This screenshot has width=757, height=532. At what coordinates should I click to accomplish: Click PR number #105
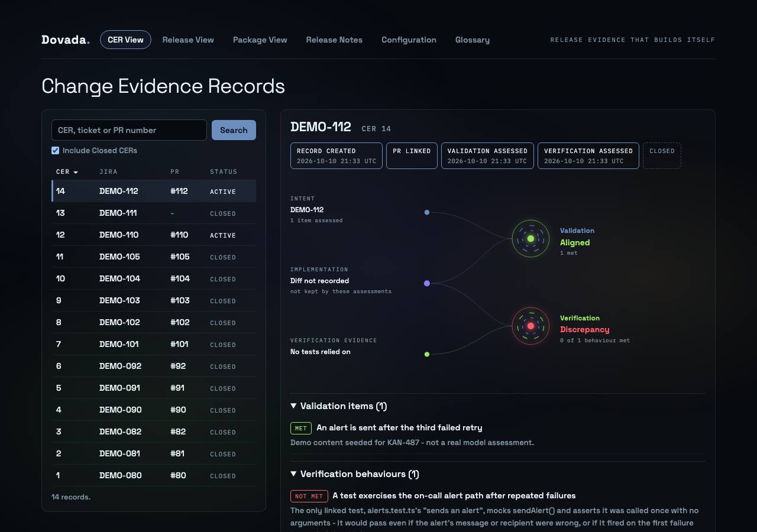180,257
